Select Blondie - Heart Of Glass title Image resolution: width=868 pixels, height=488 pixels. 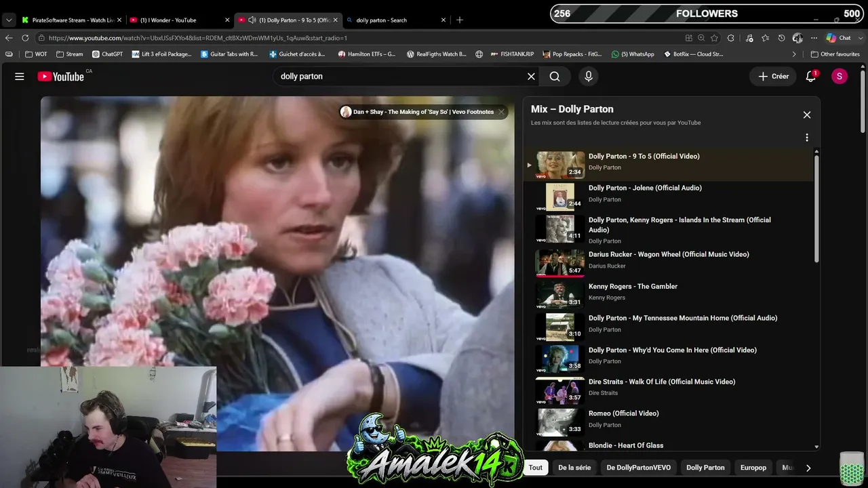click(626, 445)
